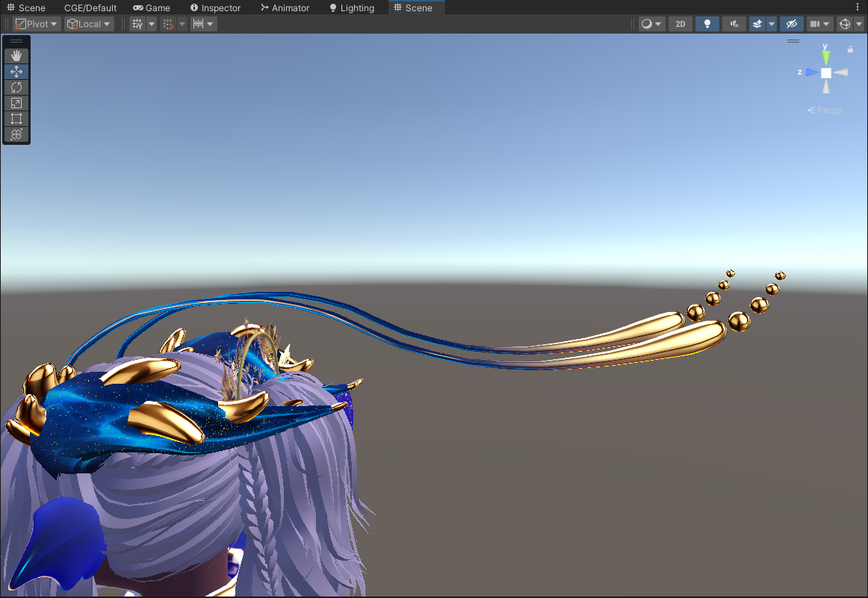Select the combined Transform tool
This screenshot has width=868, height=598.
16,134
